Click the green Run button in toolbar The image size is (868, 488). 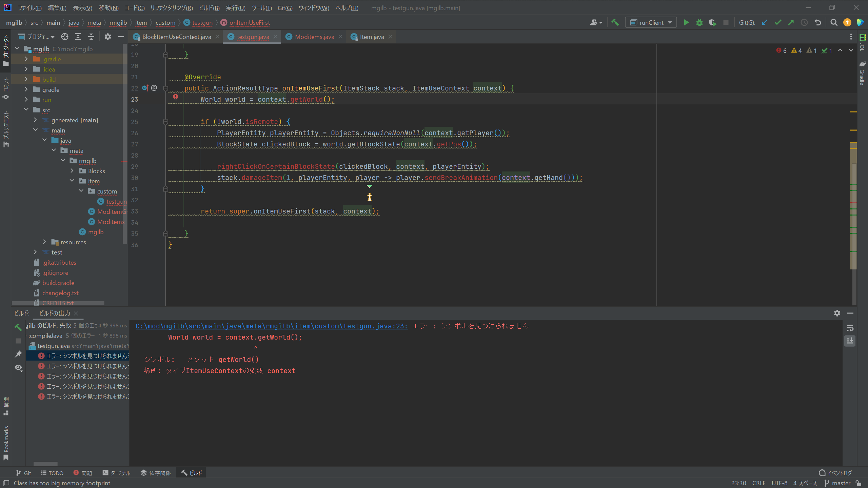686,23
